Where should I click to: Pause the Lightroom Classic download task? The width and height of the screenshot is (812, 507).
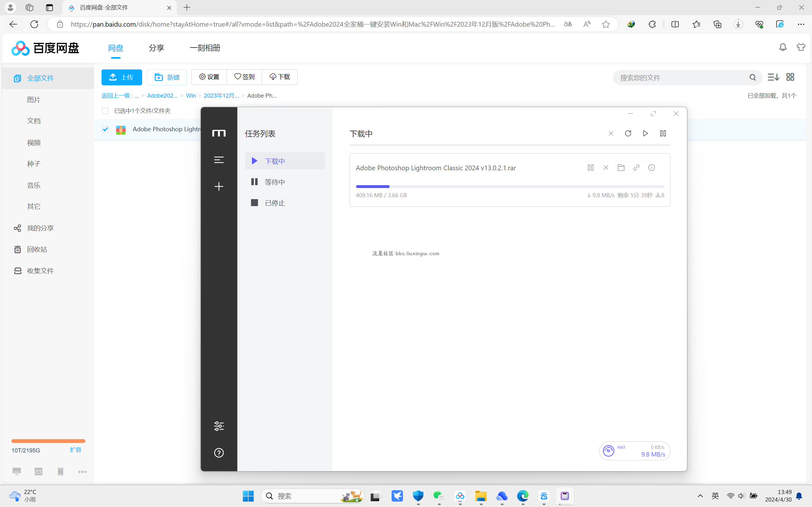[591, 167]
